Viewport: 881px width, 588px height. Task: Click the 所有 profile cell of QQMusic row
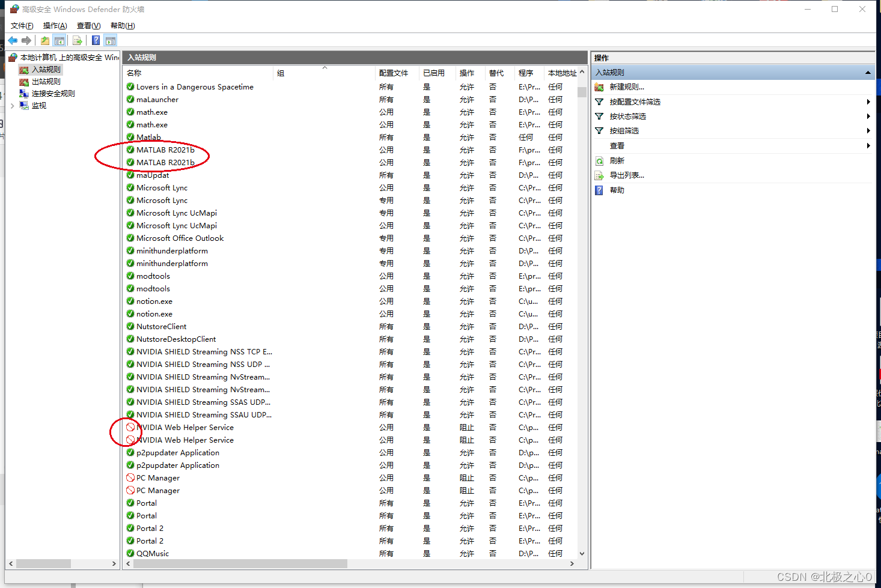tap(386, 554)
